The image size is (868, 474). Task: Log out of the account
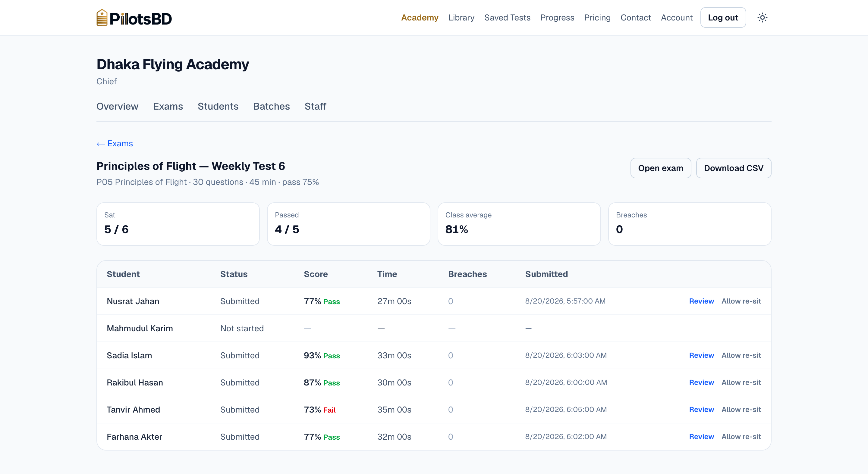[723, 17]
